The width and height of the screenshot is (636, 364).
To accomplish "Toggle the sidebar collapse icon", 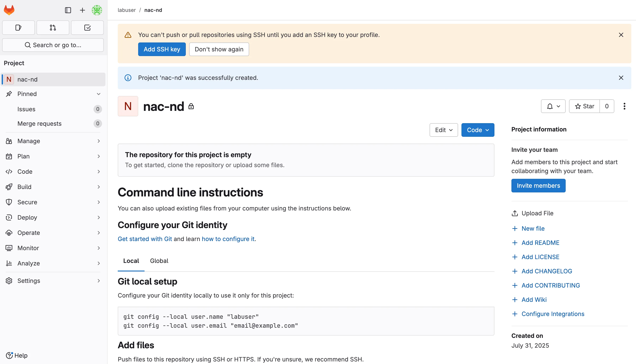I will [x=68, y=10].
